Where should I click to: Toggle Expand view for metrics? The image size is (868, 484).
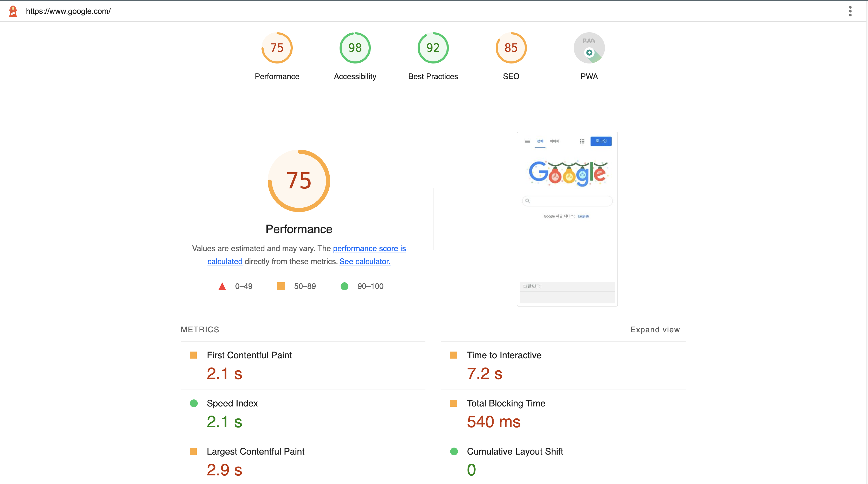[655, 329]
